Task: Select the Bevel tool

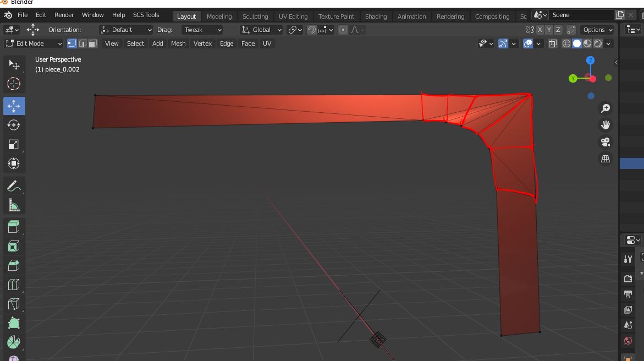Action: pos(14,265)
